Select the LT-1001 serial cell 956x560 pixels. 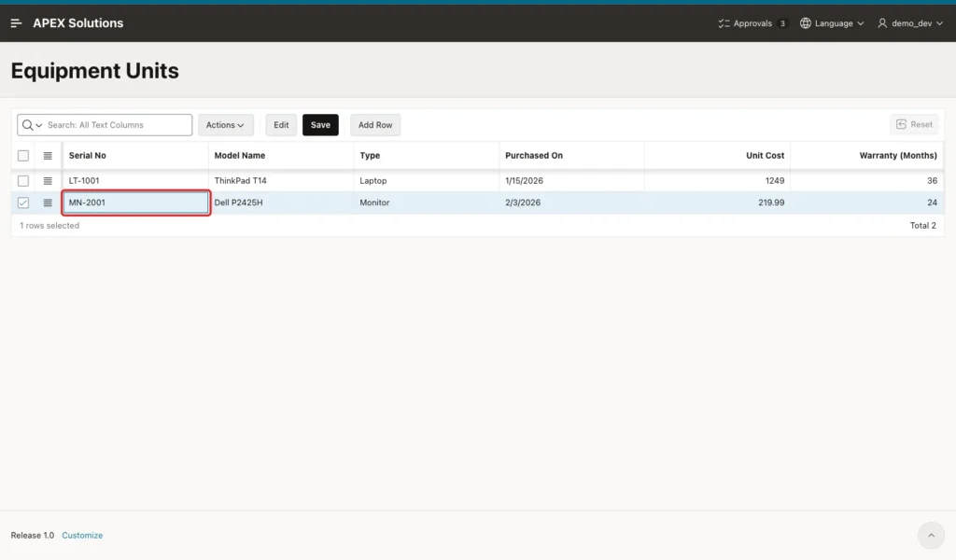pos(135,181)
